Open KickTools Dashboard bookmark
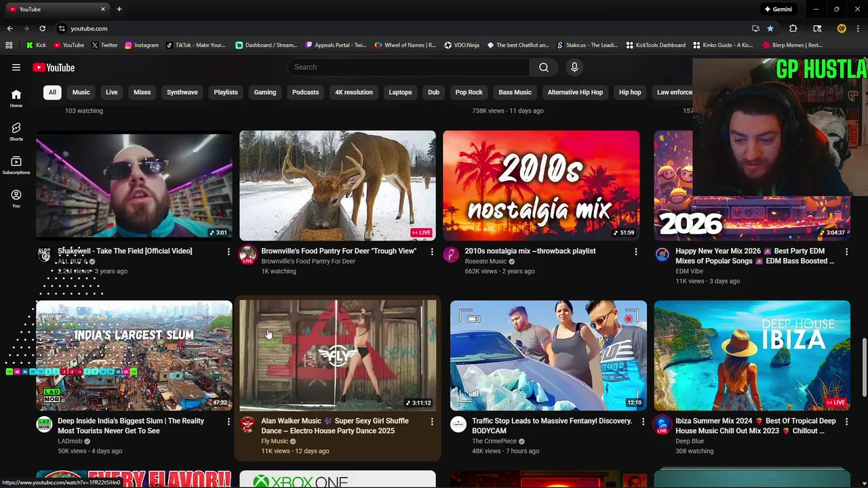The image size is (868, 488). tap(655, 45)
